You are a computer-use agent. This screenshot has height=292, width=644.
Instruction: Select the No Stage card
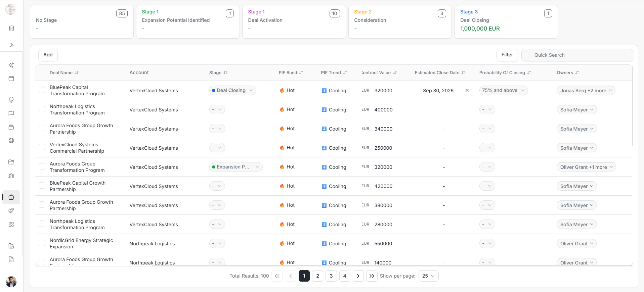point(82,22)
